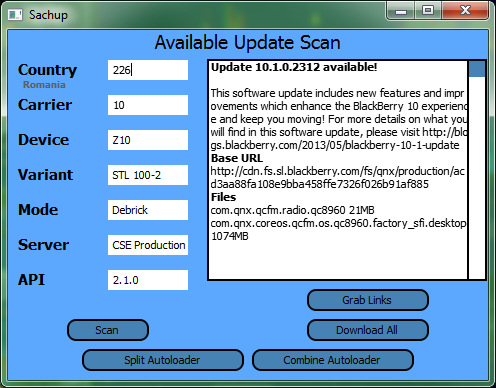Click the 'Base URL' heading in results
Screen dimensions: 496x388
click(237, 158)
